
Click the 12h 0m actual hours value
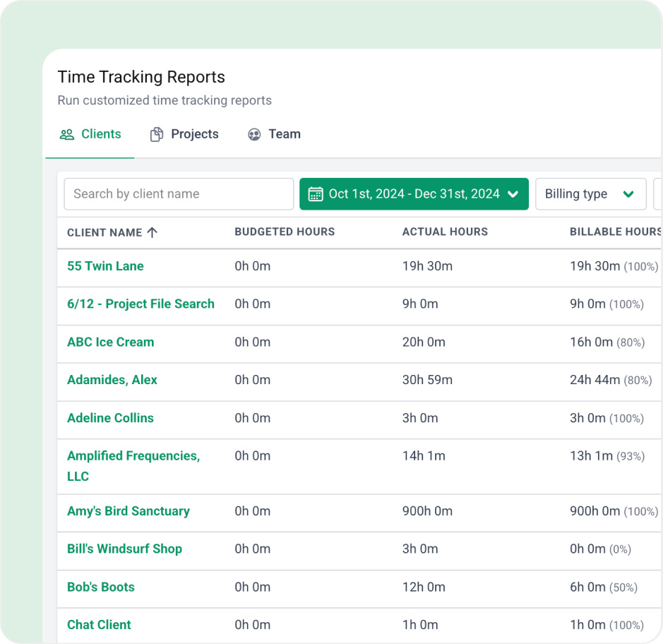424,587
